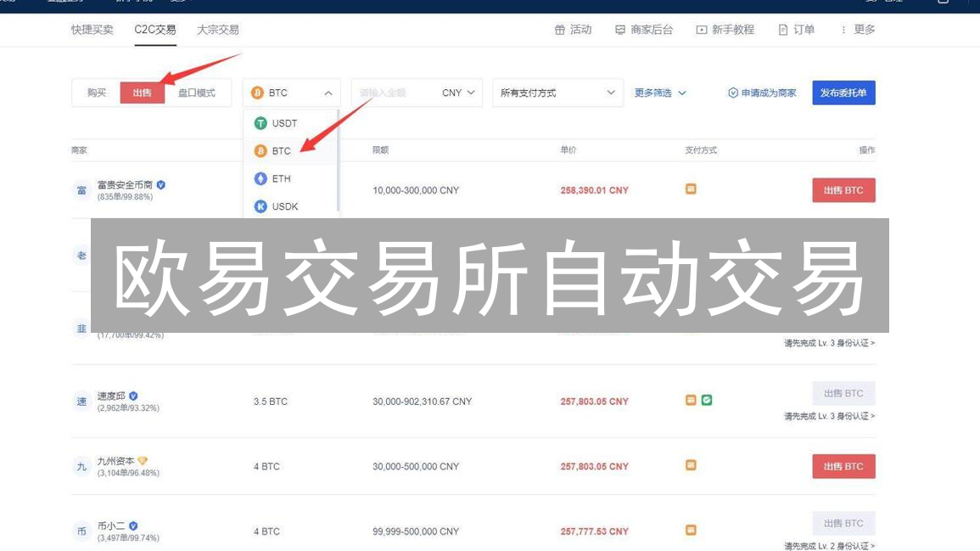Click shield icon beside 申请成为商家
The height and width of the screenshot is (551, 980).
click(x=732, y=93)
